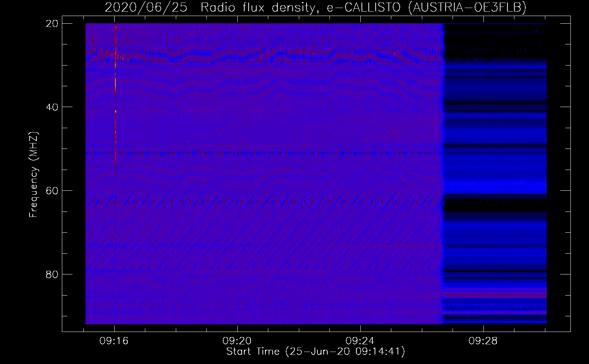This screenshot has height=364, width=589.
Task: Click the 40 MHz frequency tick label
Action: (x=52, y=107)
